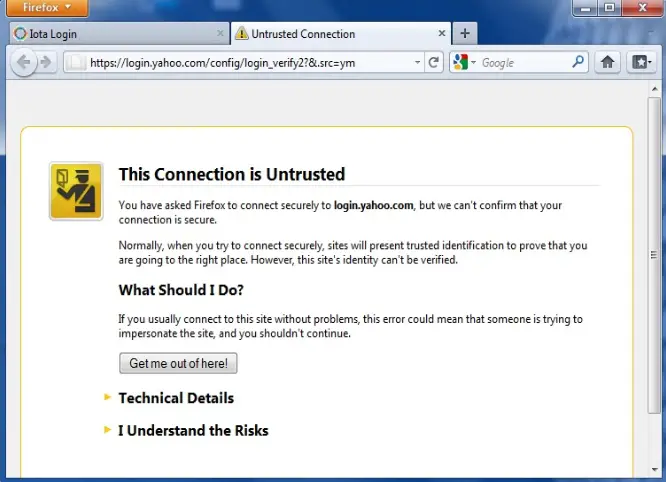
Task: Go forward with the forward arrow
Action: click(x=46, y=62)
